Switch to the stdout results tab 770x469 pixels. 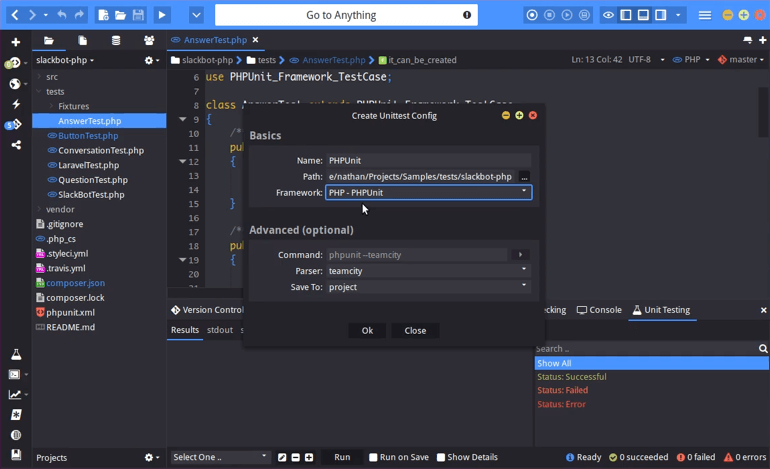(220, 330)
